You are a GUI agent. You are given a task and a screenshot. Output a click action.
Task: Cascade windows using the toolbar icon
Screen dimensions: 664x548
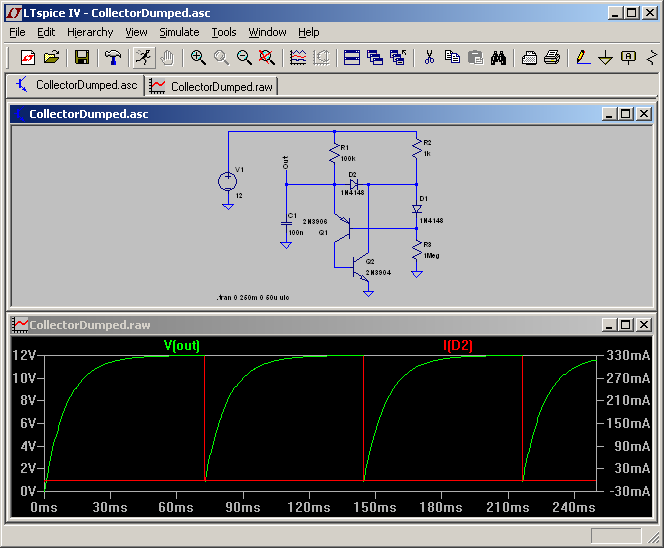click(x=375, y=57)
